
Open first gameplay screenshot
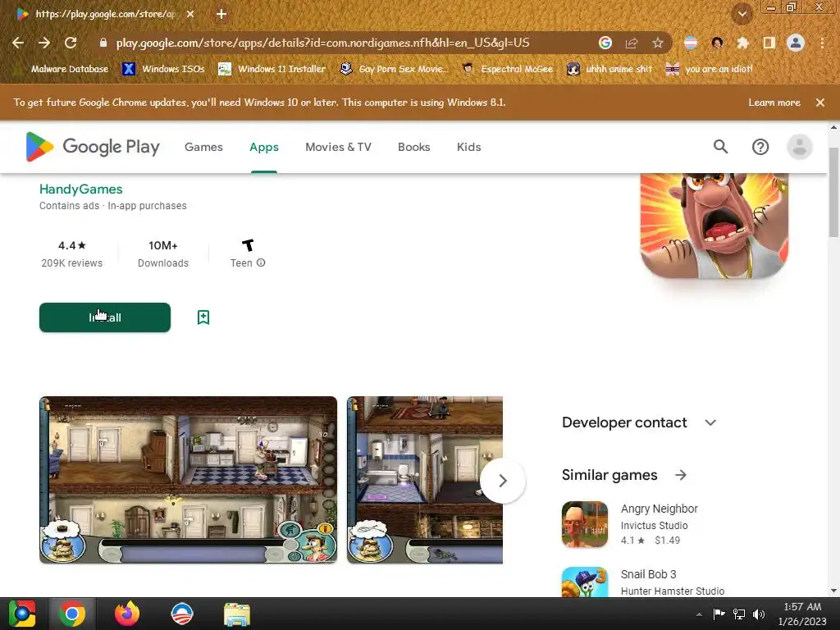(x=188, y=480)
